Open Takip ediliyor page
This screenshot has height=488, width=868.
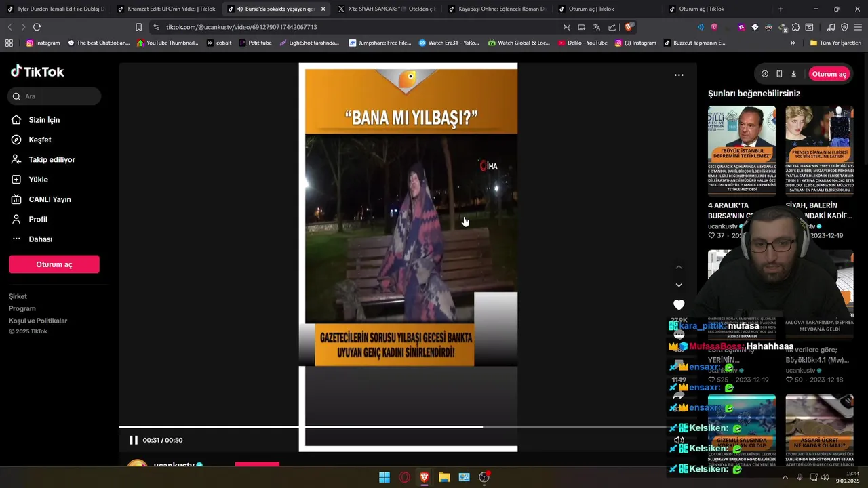(52, 160)
